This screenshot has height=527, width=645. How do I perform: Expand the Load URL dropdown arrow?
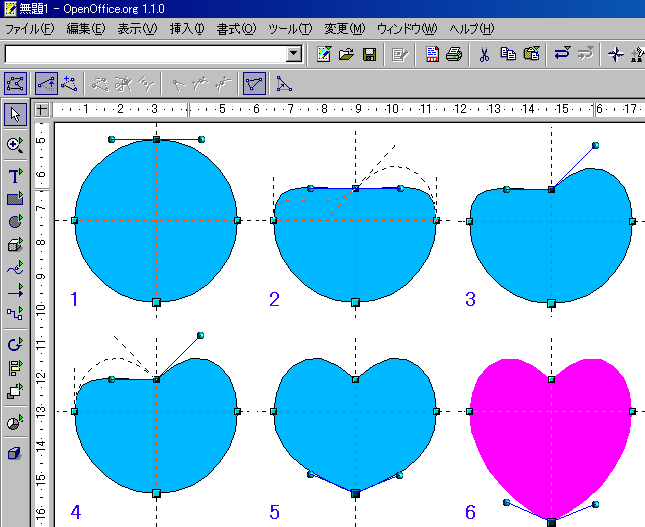tap(294, 53)
